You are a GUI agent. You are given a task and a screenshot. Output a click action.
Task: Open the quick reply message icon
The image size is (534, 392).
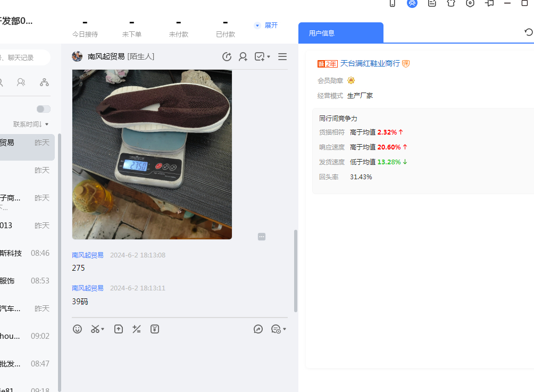tap(276, 329)
